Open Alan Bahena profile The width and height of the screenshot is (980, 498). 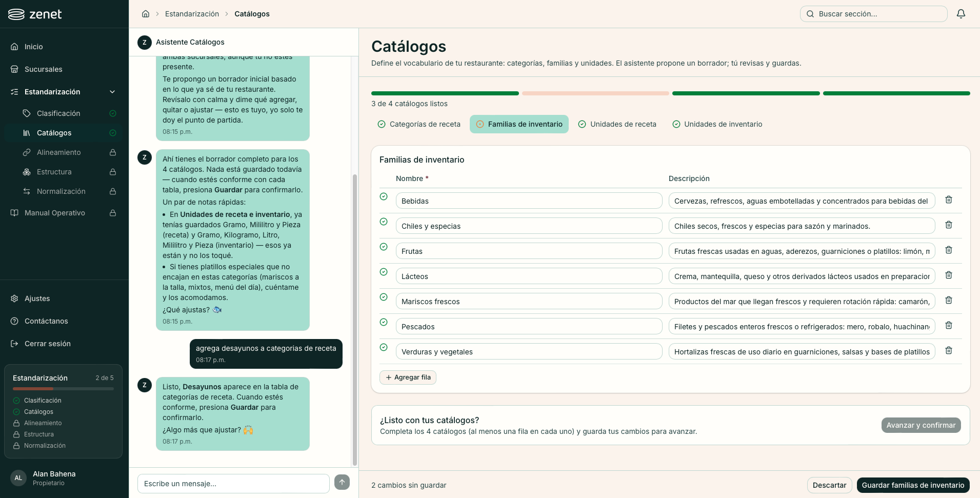64,478
